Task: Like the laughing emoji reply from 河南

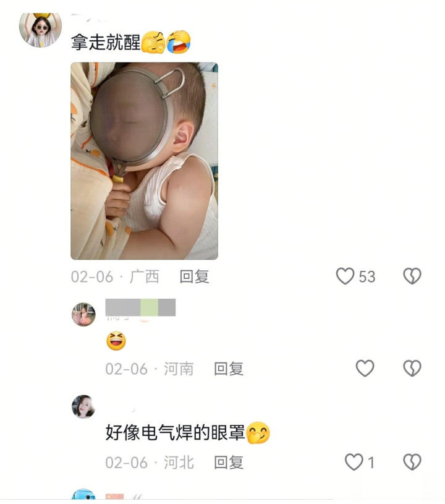Action: (x=365, y=368)
